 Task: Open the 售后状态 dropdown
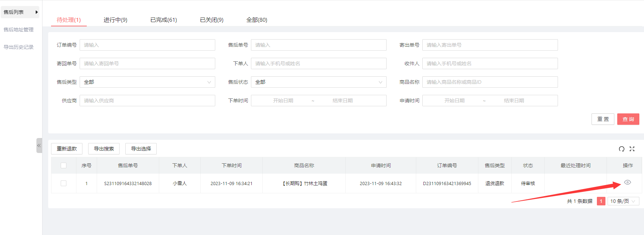coord(318,82)
